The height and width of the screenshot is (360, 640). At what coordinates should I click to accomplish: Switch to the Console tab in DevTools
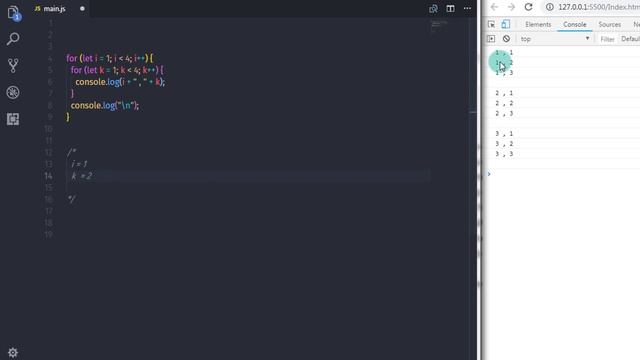point(575,24)
